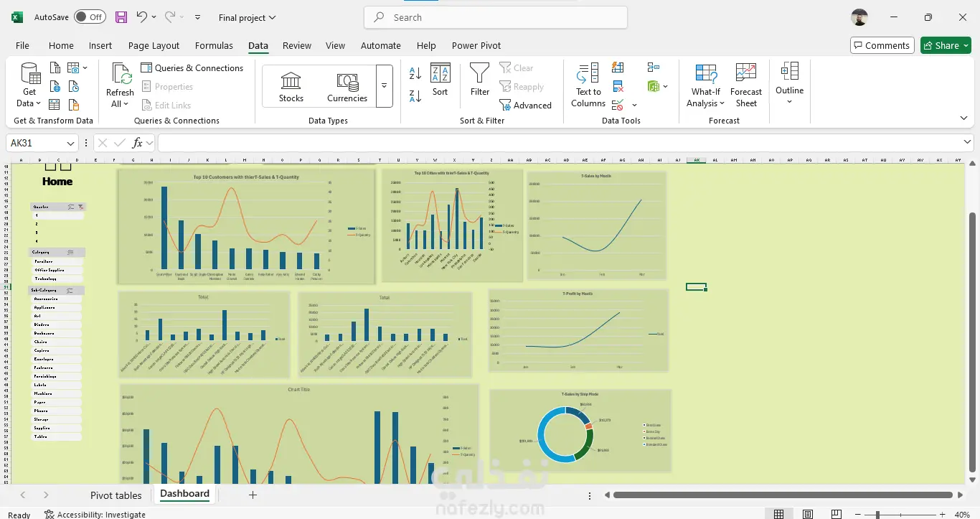The image size is (980, 519).
Task: Undo the last action
Action: click(x=141, y=17)
